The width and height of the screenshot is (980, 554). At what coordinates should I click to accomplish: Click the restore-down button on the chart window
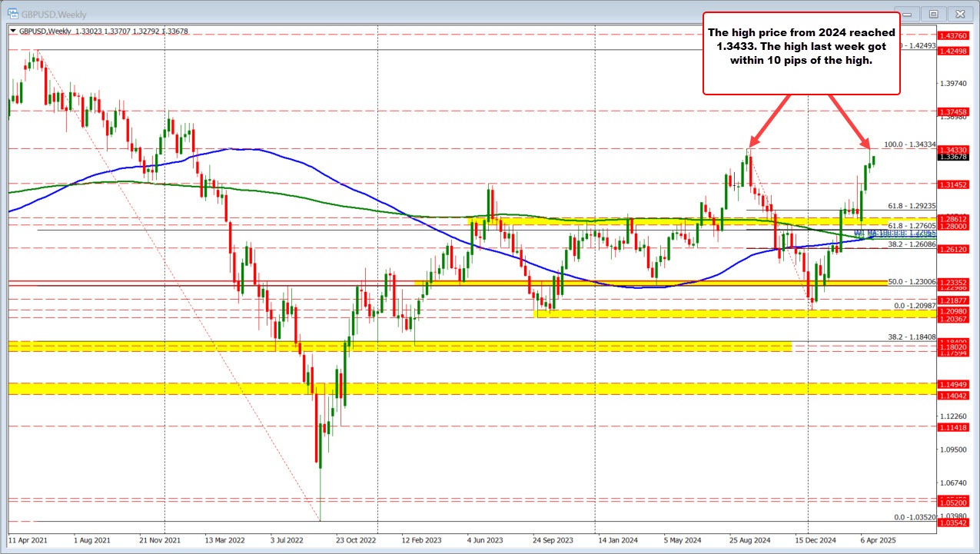coord(933,13)
